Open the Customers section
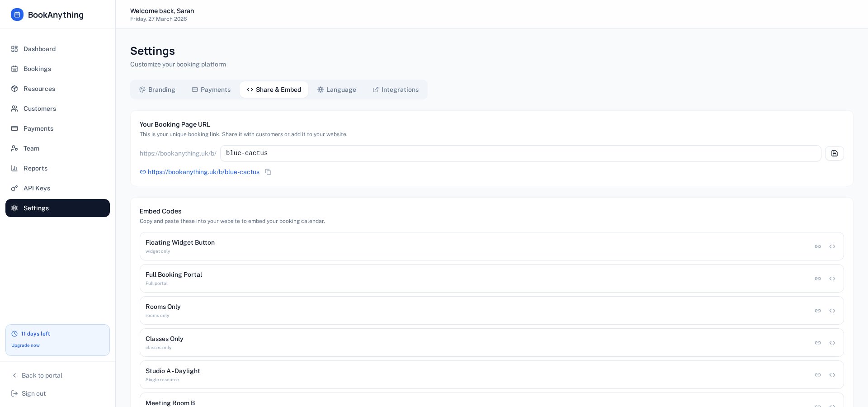Screen dimensions: 868x407 (57, 109)
